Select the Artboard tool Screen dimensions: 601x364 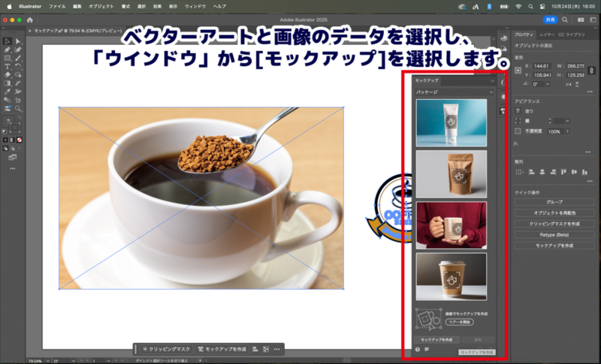[18, 100]
